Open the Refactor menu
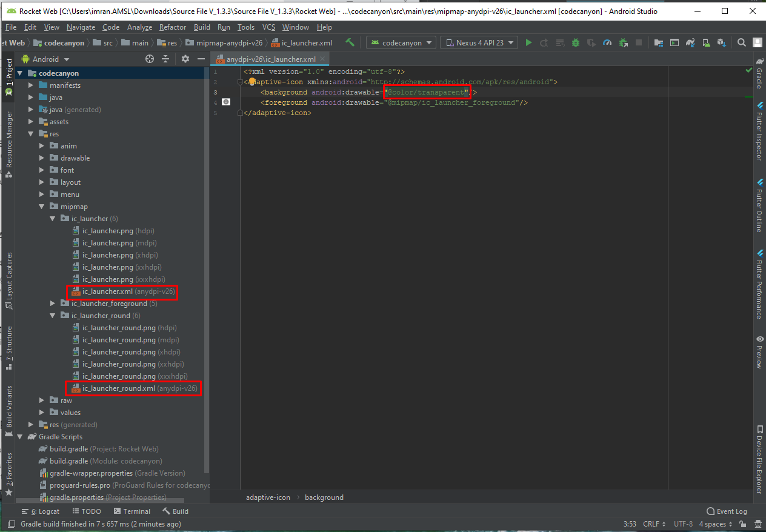 (173, 27)
